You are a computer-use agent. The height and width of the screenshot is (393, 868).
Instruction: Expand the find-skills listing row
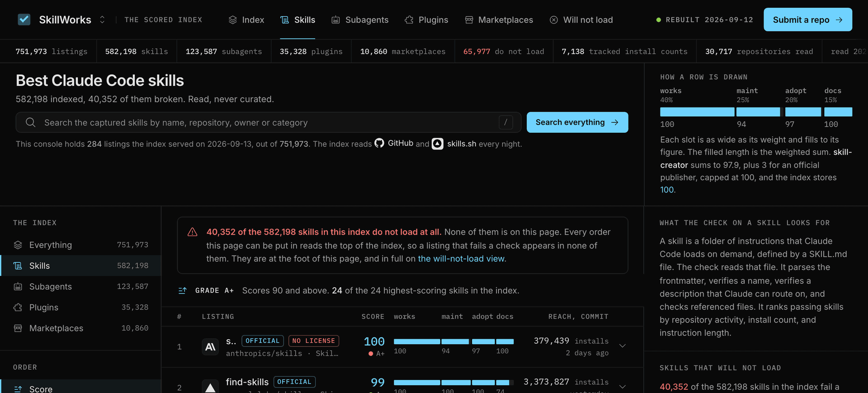click(623, 387)
